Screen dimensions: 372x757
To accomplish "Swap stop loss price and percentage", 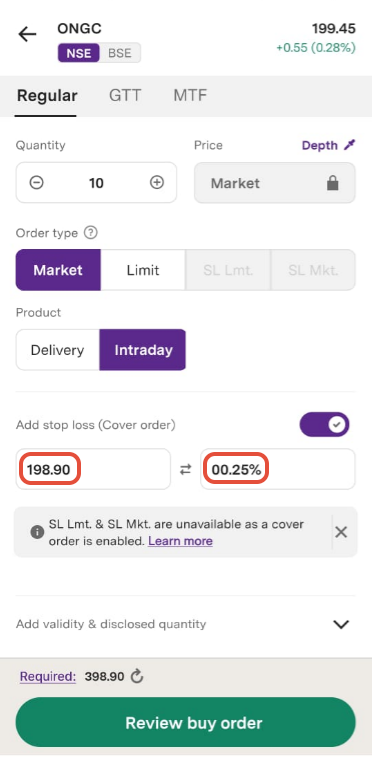I will (x=185, y=469).
